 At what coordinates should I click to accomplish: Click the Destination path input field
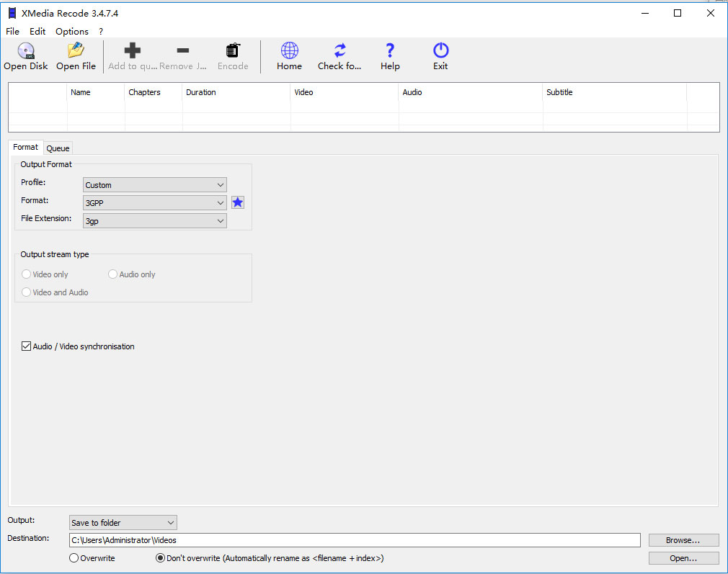(355, 540)
